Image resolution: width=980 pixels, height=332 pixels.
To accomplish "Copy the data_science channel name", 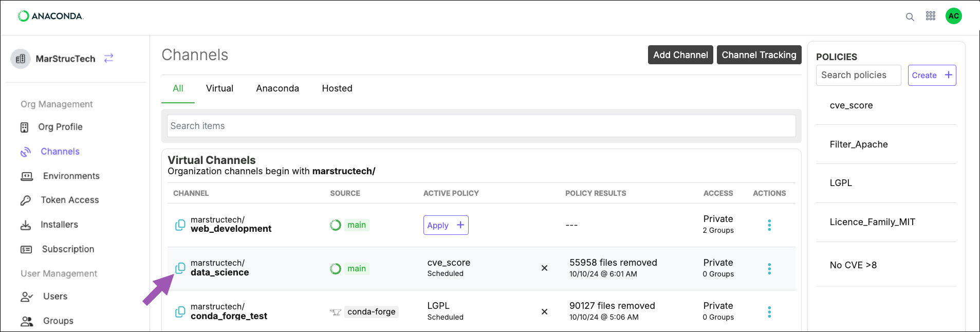I will 180,268.
